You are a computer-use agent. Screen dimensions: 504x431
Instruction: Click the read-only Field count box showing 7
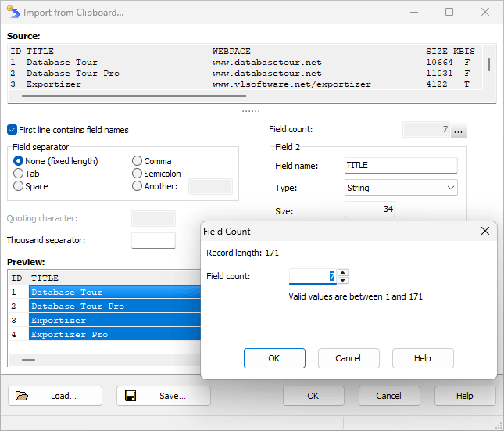click(426, 130)
